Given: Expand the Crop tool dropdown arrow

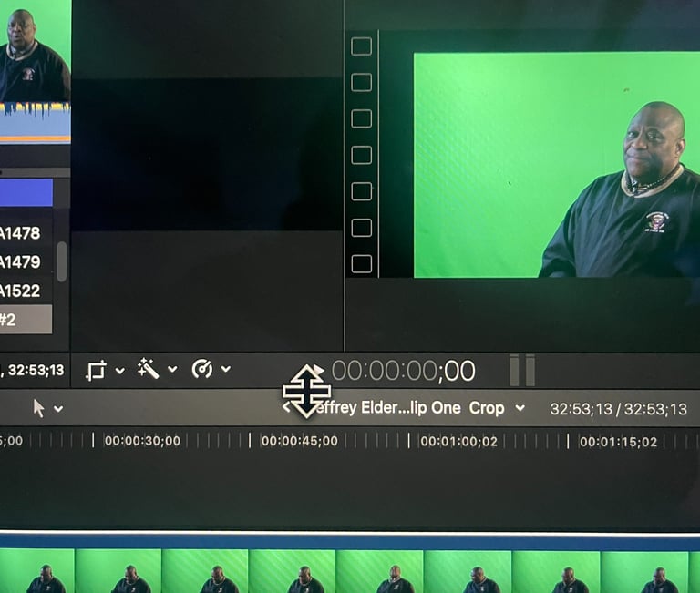Looking at the screenshot, I should (x=119, y=371).
